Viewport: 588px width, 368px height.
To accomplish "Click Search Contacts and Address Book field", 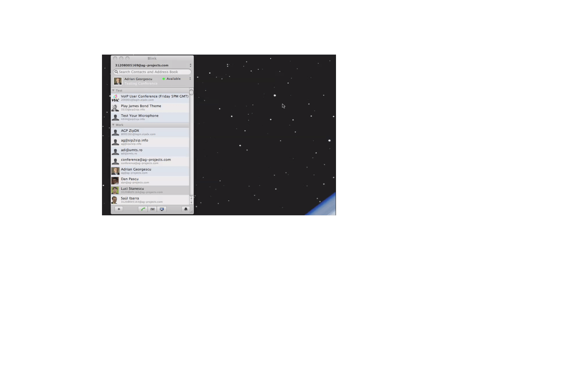I will click(x=153, y=72).
